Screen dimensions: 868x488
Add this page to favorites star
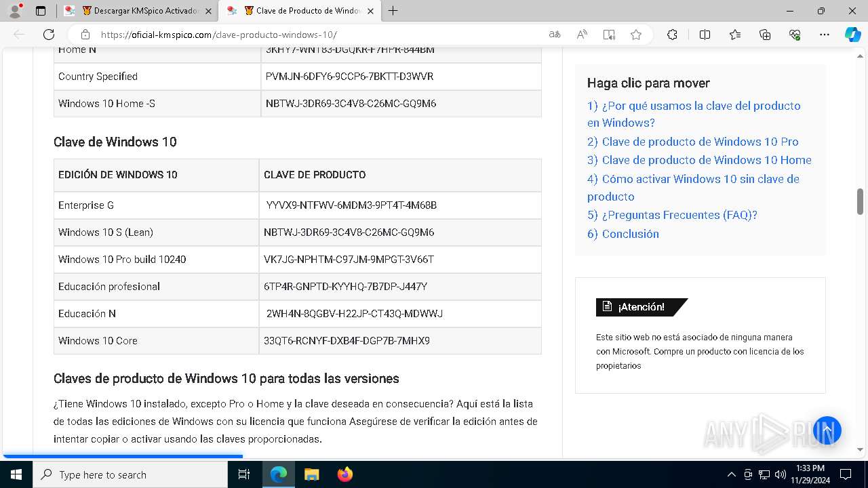636,35
